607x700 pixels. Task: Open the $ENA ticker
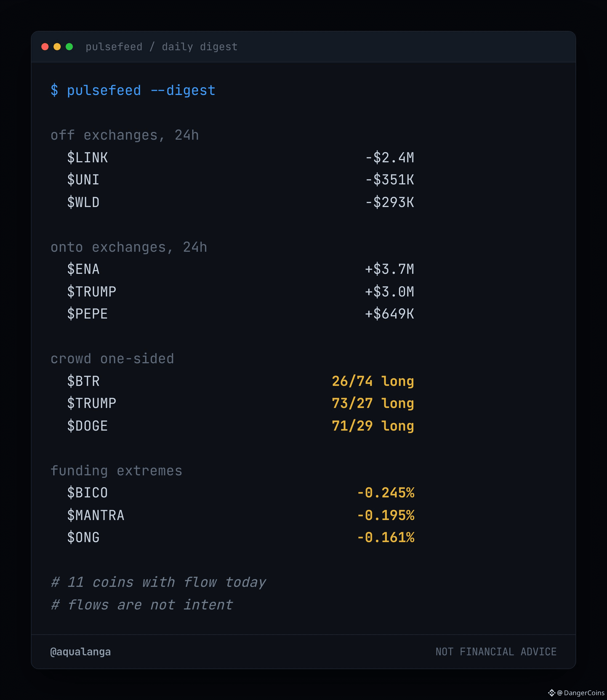pyautogui.click(x=83, y=269)
